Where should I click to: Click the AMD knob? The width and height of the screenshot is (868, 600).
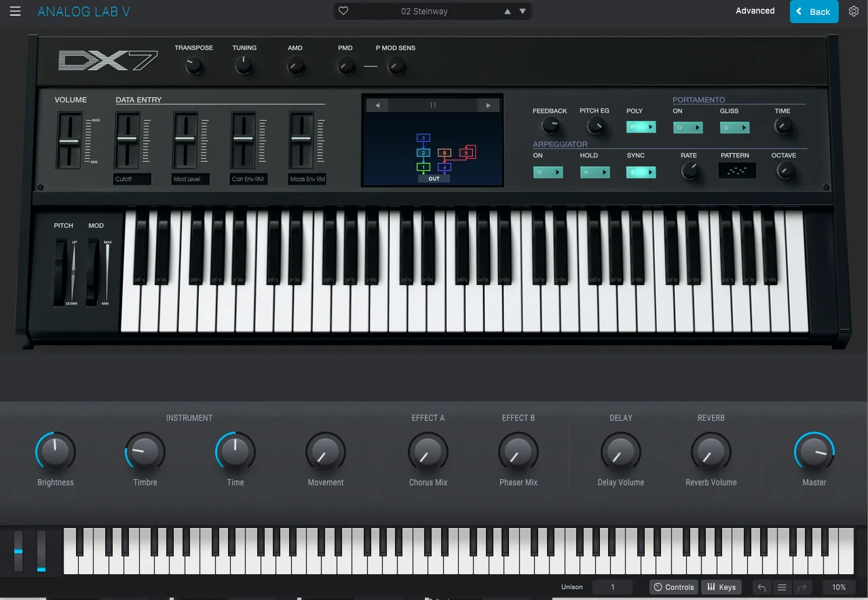(x=295, y=67)
